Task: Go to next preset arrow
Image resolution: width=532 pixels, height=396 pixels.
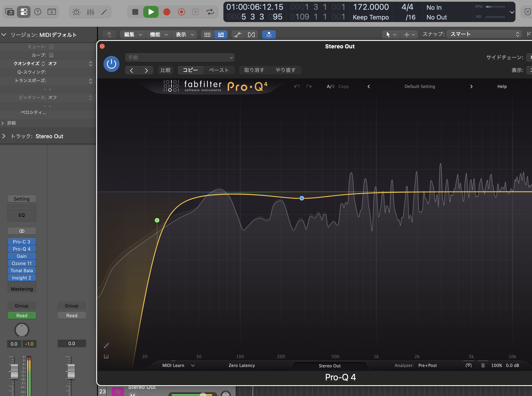Action: coord(146,70)
